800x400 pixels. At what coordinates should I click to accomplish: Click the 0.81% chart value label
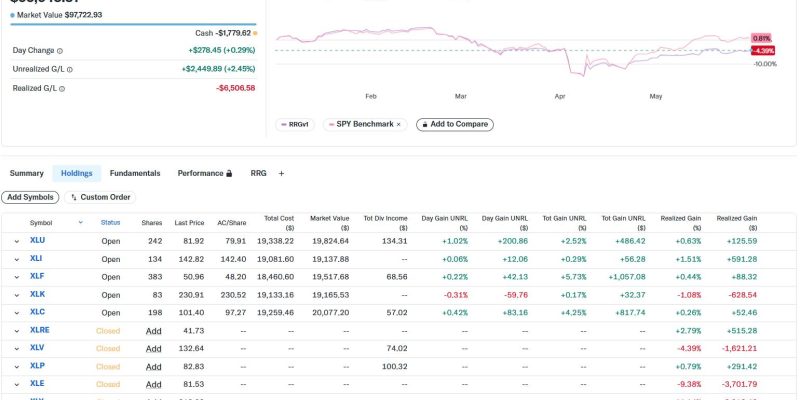tap(761, 38)
